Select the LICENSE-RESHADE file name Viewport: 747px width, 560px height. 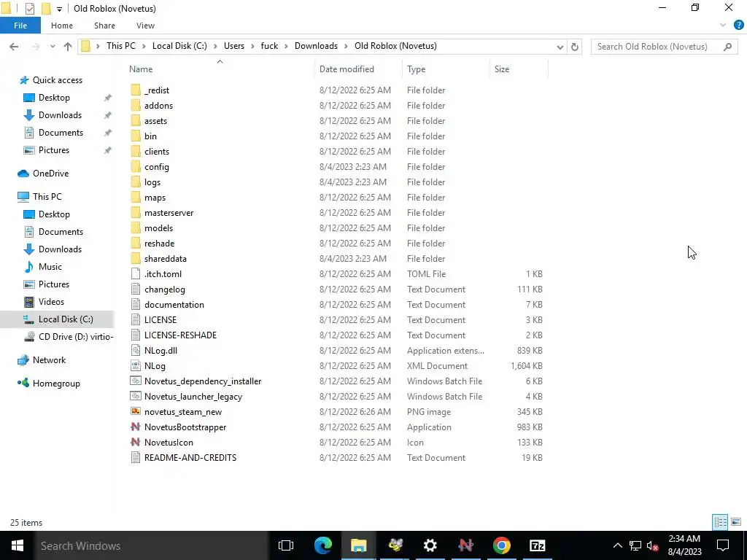(x=181, y=335)
